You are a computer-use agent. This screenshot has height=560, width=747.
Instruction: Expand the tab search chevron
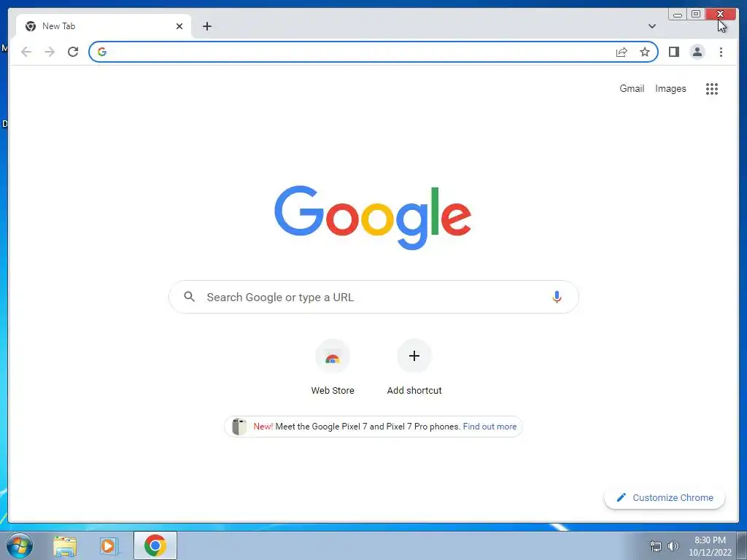tap(652, 26)
